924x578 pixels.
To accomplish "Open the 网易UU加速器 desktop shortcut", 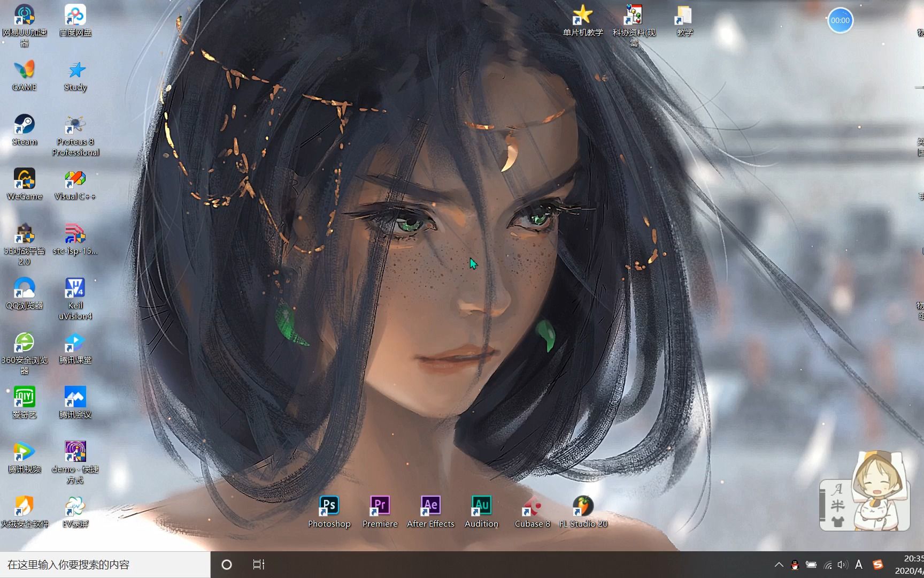I will click(x=25, y=25).
